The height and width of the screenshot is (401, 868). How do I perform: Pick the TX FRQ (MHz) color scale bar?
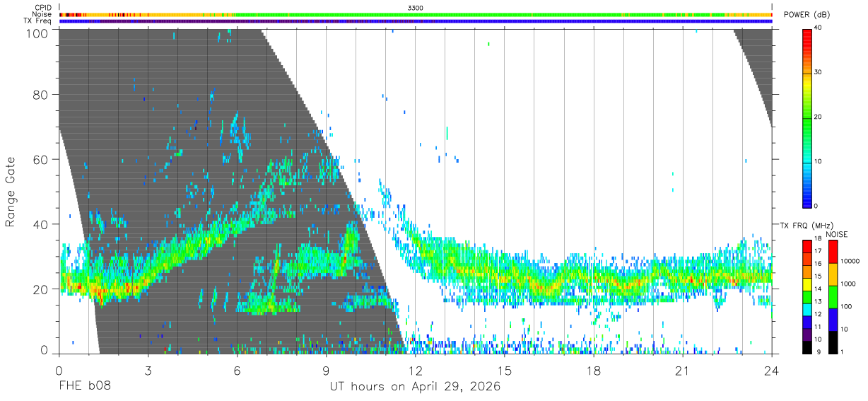tap(807, 297)
